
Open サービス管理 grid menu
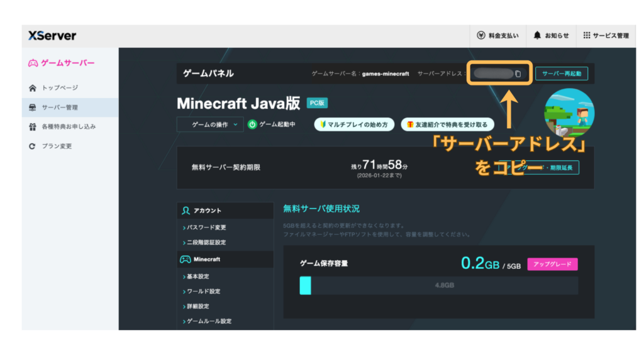(606, 36)
